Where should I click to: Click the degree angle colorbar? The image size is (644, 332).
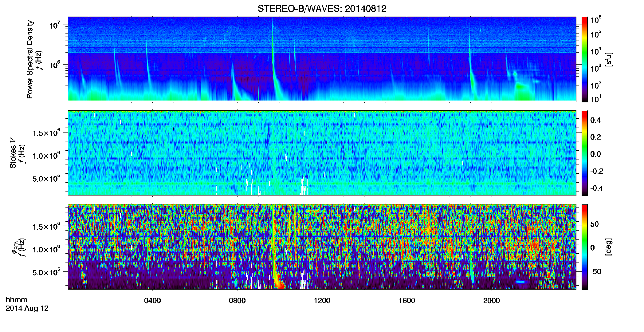point(585,247)
